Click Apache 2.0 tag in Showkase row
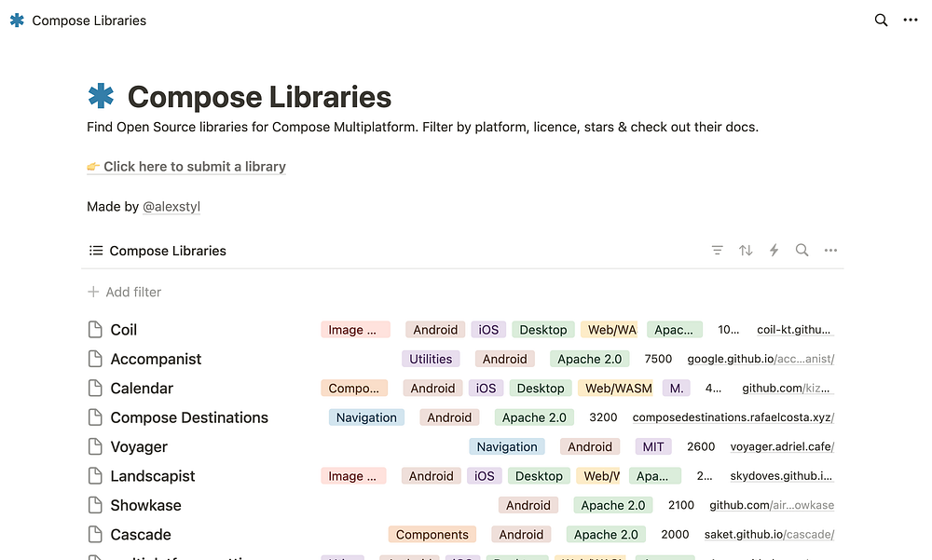The image size is (932, 560). click(x=613, y=505)
